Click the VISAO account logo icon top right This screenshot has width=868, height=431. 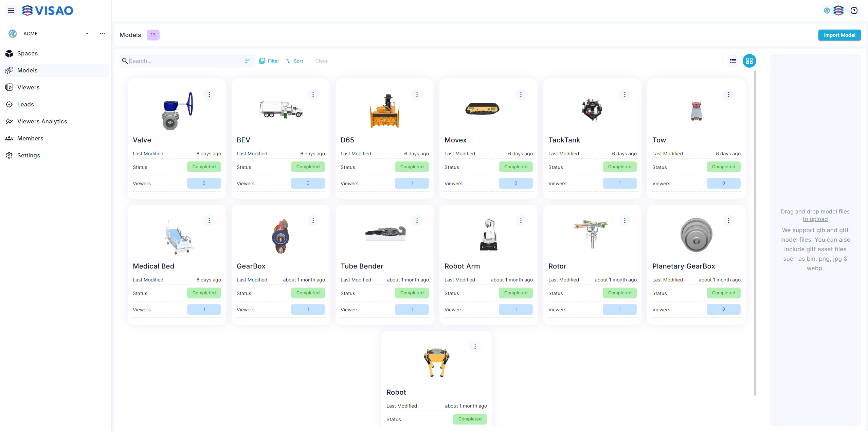[838, 11]
